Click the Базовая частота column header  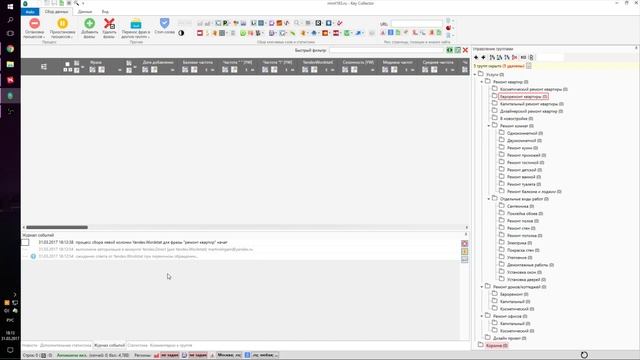point(198,62)
